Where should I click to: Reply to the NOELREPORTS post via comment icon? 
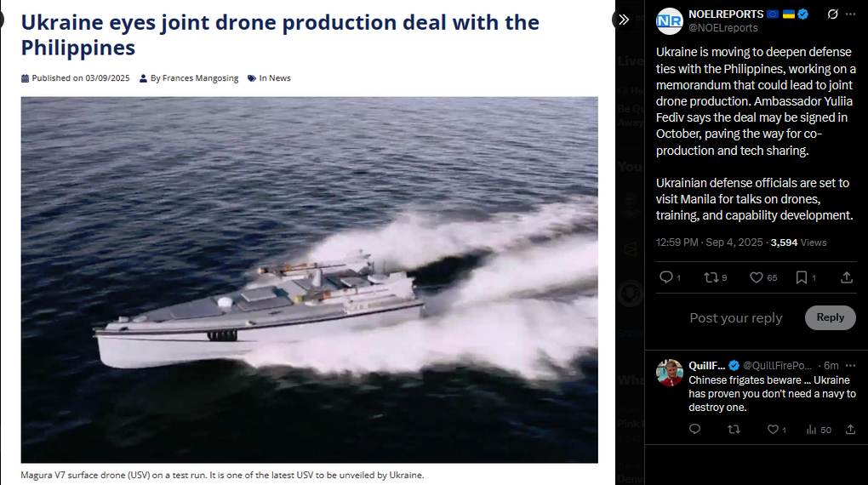click(666, 277)
